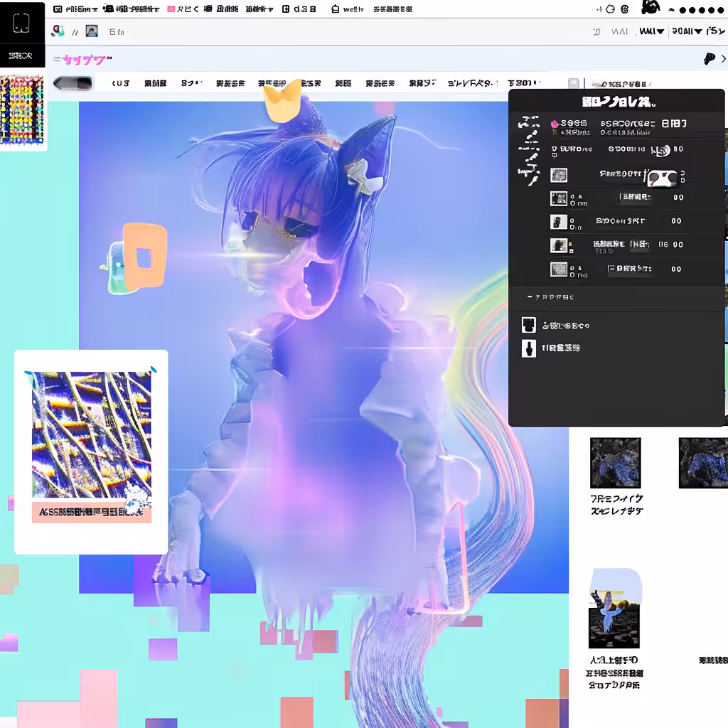The image size is (728, 728).
Task: Select the colorful mosaic thumbnail in left sidebar
Action: tap(22, 110)
